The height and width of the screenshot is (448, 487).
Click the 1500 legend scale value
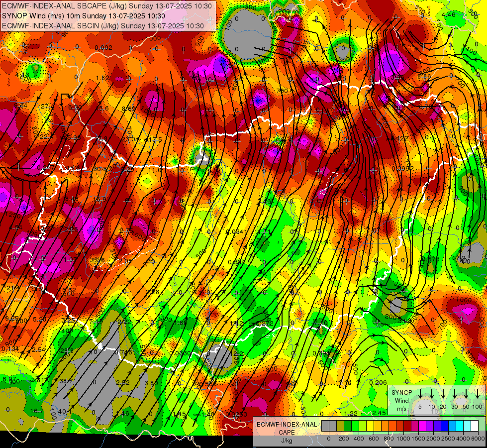pyautogui.click(x=418, y=439)
